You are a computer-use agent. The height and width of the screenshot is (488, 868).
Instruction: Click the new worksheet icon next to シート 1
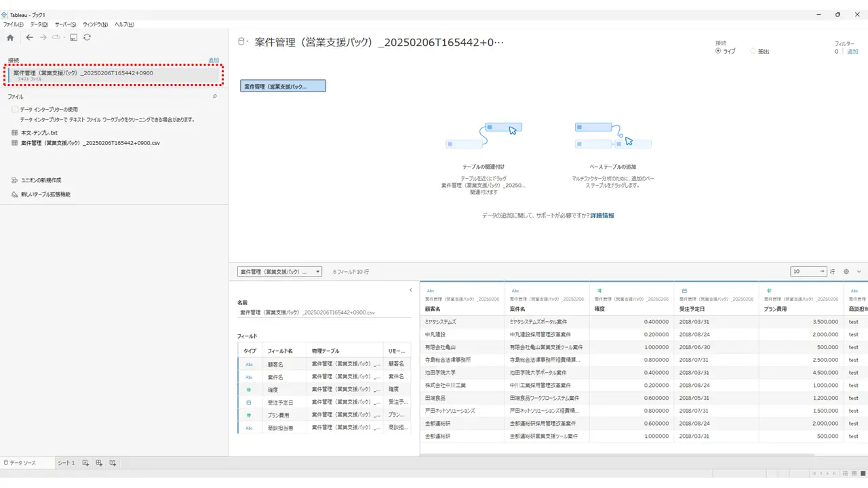tap(85, 463)
